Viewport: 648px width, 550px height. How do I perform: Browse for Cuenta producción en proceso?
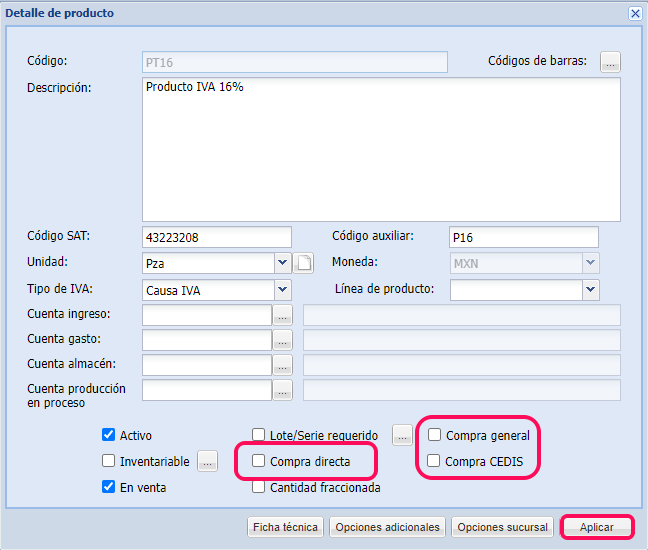[x=282, y=390]
